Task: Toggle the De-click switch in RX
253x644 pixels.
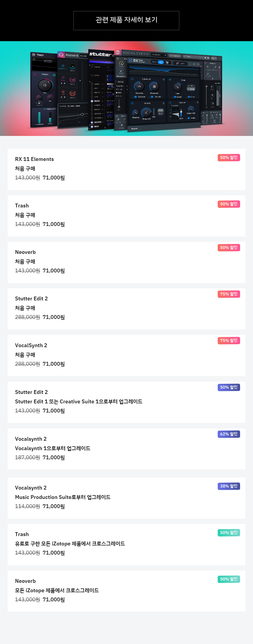Action: click(x=152, y=97)
